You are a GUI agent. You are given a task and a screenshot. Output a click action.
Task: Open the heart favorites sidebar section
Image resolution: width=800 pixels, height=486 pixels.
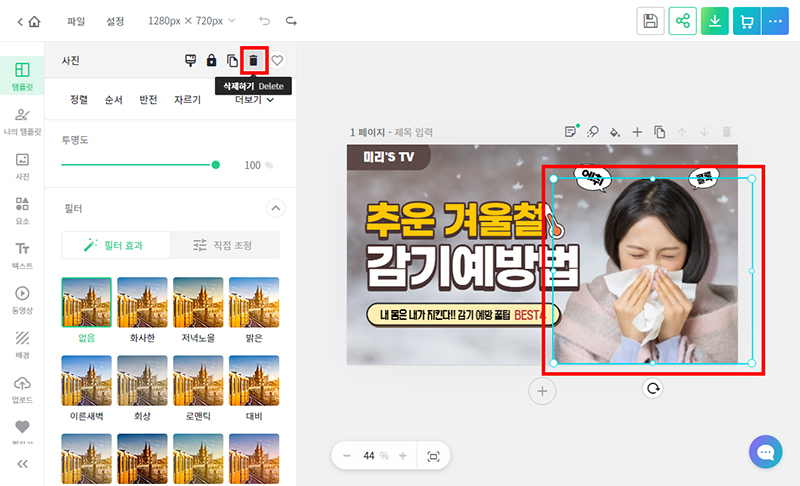tap(22, 431)
